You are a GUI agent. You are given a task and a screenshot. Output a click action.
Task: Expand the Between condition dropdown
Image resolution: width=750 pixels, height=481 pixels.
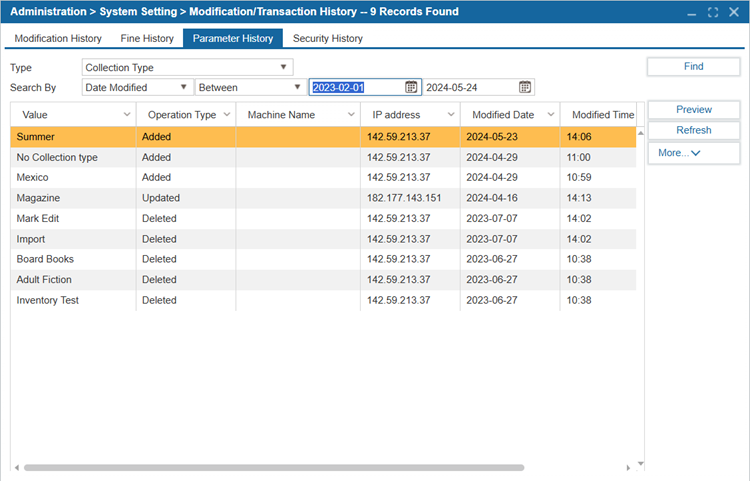coord(297,87)
